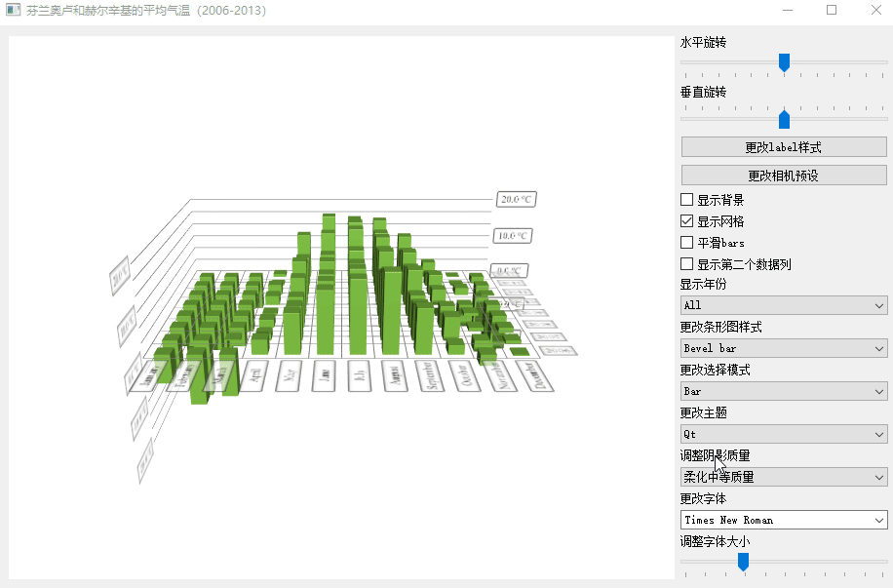Enable the 显示背景 checkbox
The image size is (893, 588).
click(687, 200)
